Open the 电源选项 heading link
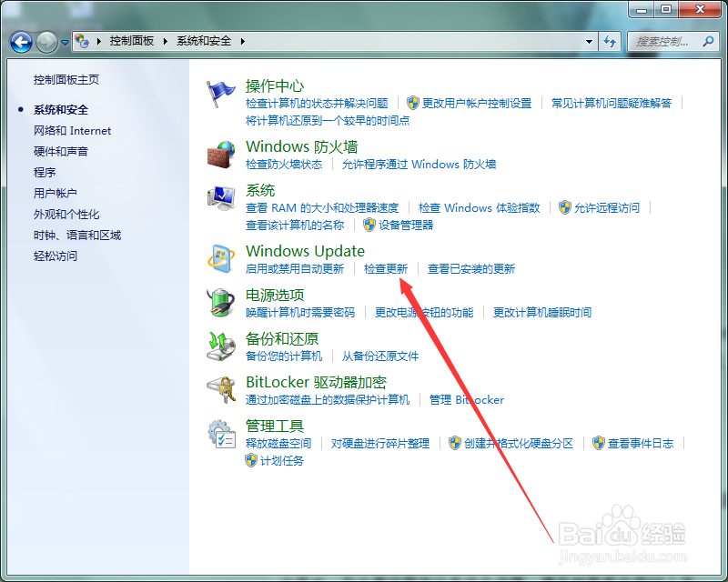This screenshot has width=728, height=582. (275, 296)
